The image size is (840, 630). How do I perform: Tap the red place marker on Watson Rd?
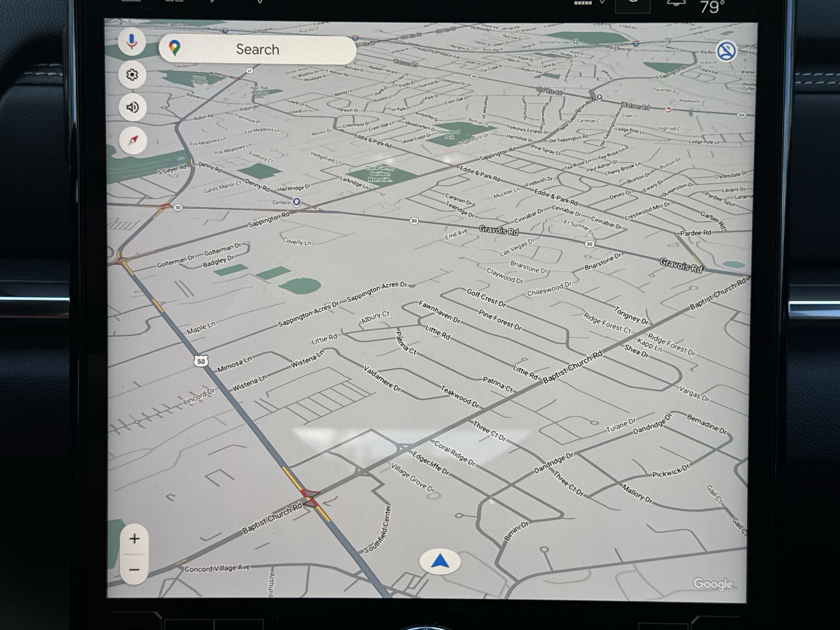tap(668, 110)
